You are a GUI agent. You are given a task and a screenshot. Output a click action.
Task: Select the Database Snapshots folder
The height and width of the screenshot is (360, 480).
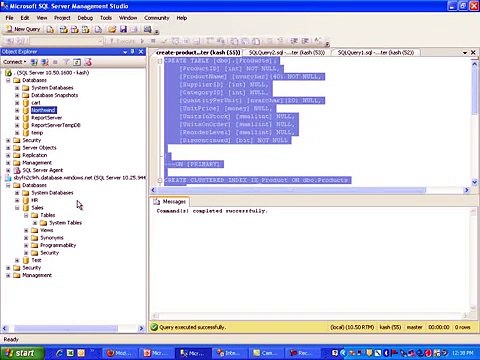click(x=54, y=95)
